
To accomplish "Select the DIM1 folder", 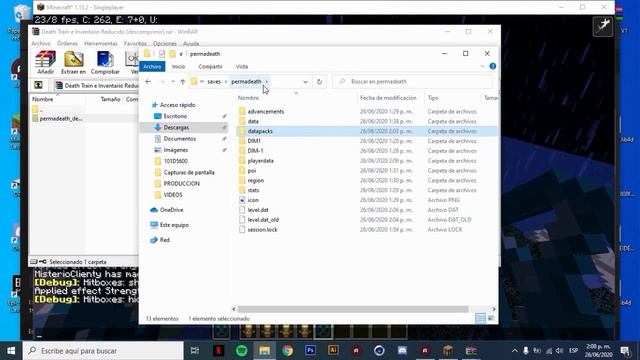I will pos(254,141).
